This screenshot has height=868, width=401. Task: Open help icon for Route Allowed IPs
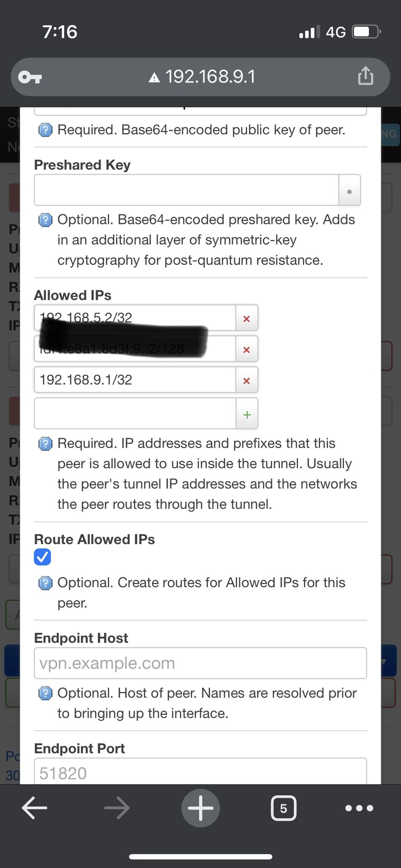[x=46, y=583]
